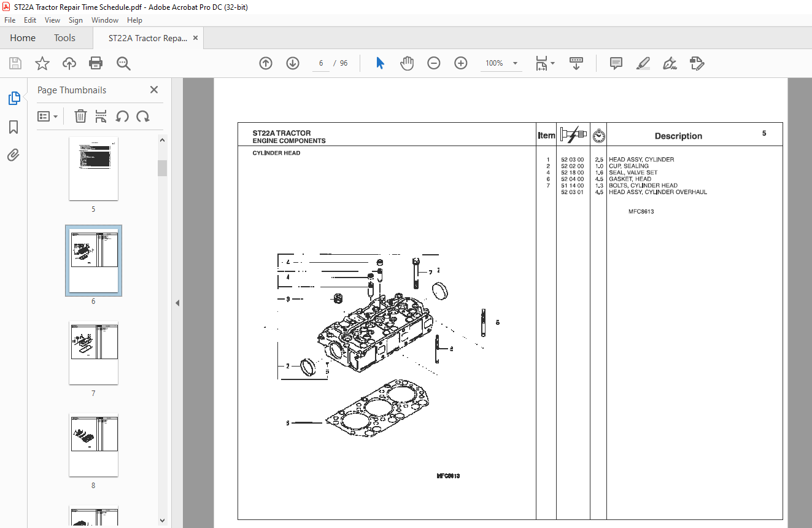The height and width of the screenshot is (528, 812).
Task: Open the Window menu
Action: (x=105, y=20)
